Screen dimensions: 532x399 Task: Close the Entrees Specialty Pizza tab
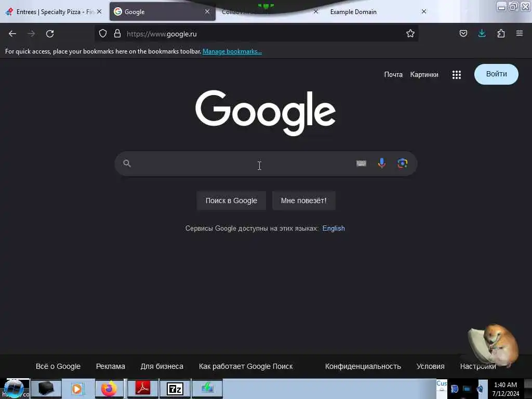pos(99,11)
